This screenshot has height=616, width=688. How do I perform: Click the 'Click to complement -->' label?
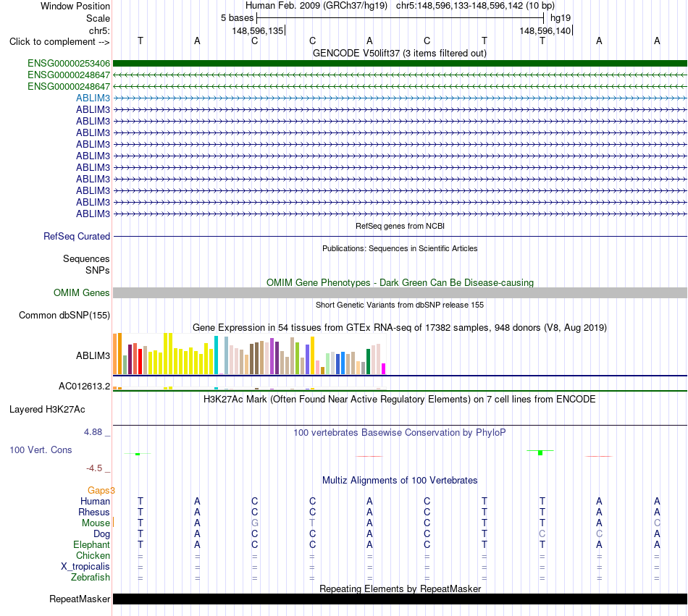(59, 42)
